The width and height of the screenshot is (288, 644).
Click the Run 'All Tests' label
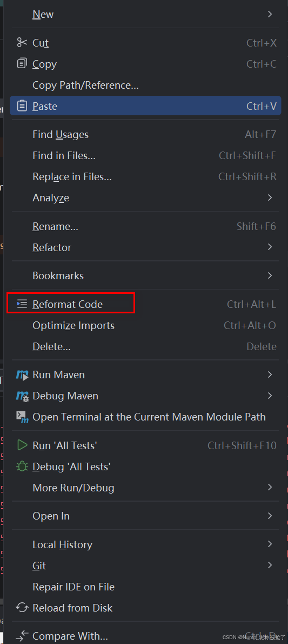point(64,445)
